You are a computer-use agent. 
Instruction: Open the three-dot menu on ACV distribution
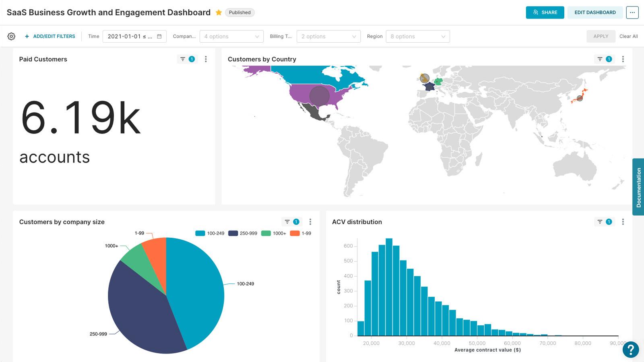pos(623,222)
